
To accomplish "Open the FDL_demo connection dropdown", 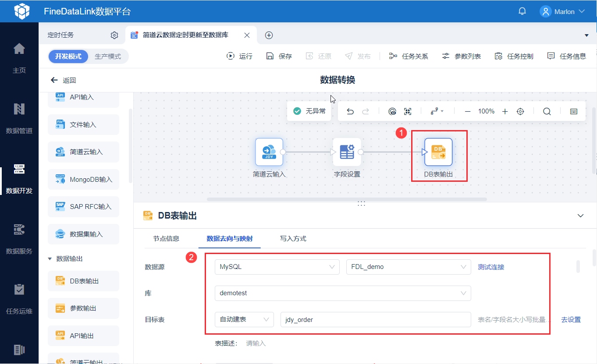I will pyautogui.click(x=409, y=267).
